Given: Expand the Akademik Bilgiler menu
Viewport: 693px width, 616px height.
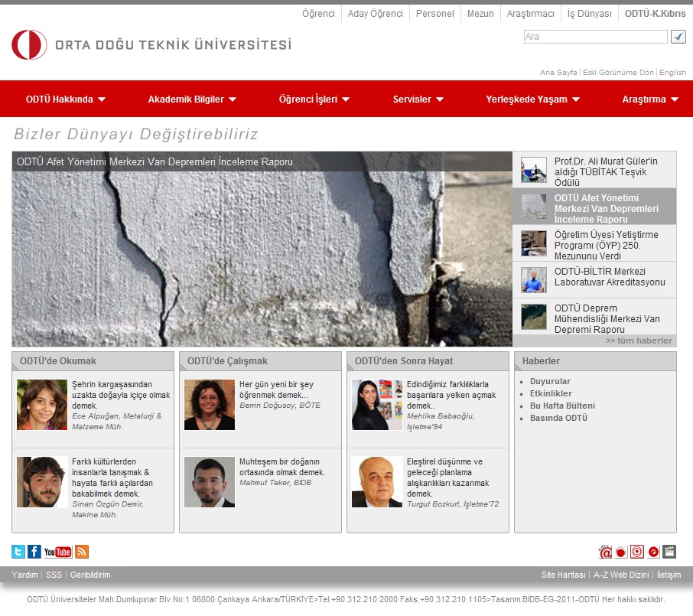Looking at the screenshot, I should click(x=192, y=99).
